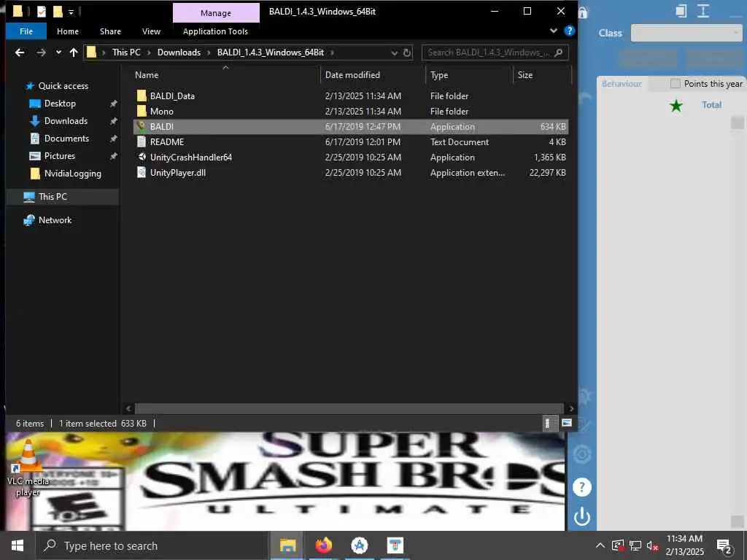Screen dimensions: 747x560
Task: Select the Behaviour tab in right panel
Action: [622, 84]
